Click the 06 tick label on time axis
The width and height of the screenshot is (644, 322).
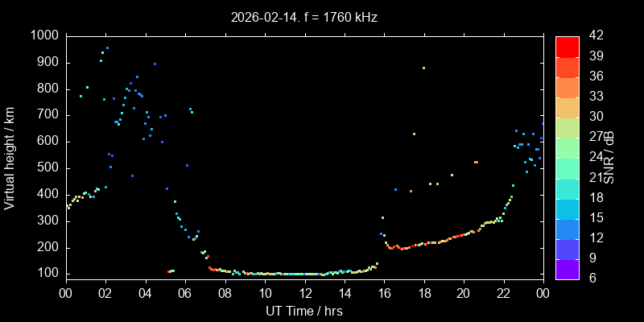coord(185,293)
